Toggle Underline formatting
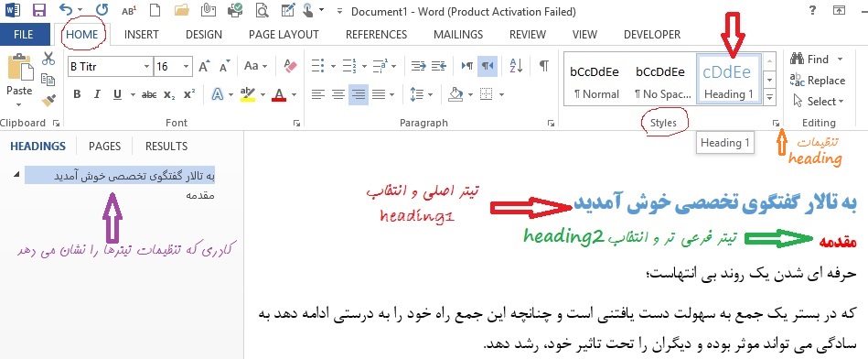 coord(117,94)
